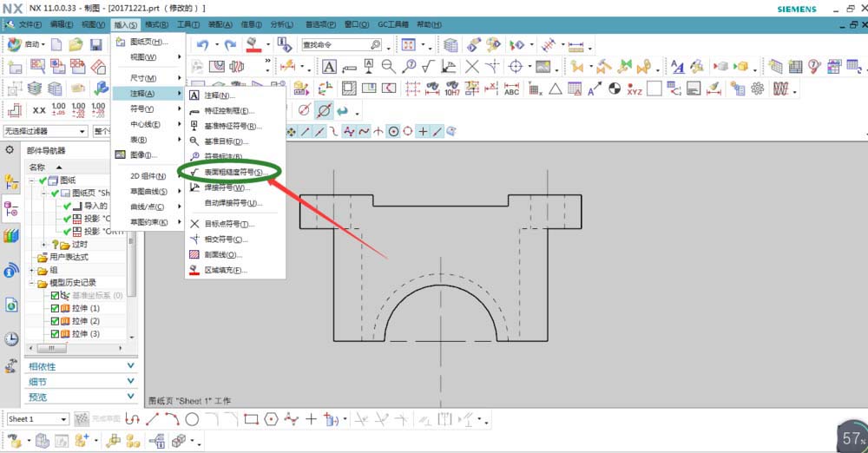Open the 分析(L) menu

tap(282, 24)
